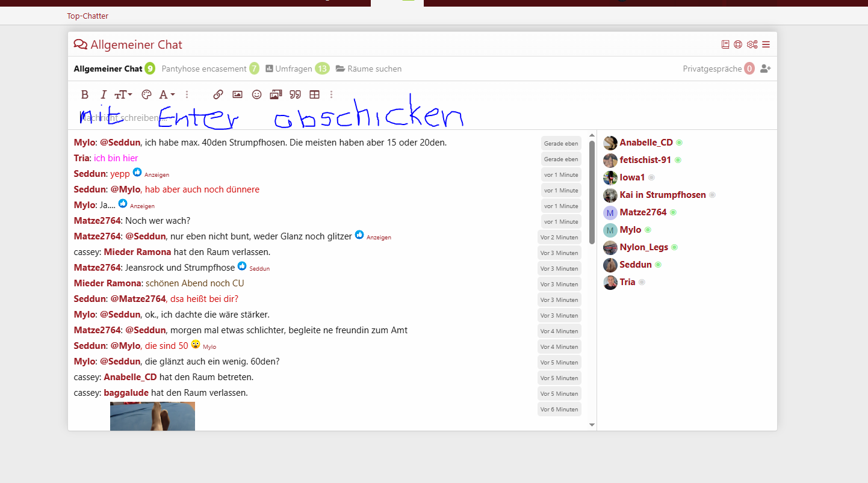Click the insert image icon
Image resolution: width=868 pixels, height=483 pixels.
pos(238,94)
